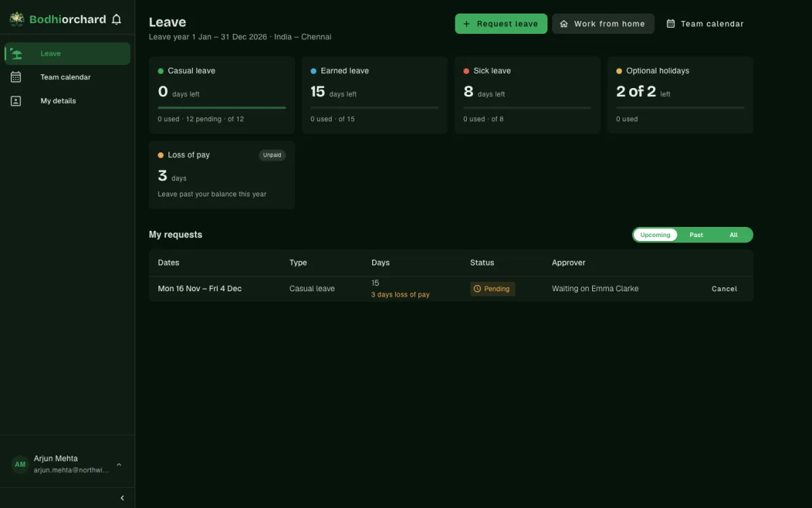The height and width of the screenshot is (508, 812).
Task: Open My details in sidebar
Action: (68, 101)
